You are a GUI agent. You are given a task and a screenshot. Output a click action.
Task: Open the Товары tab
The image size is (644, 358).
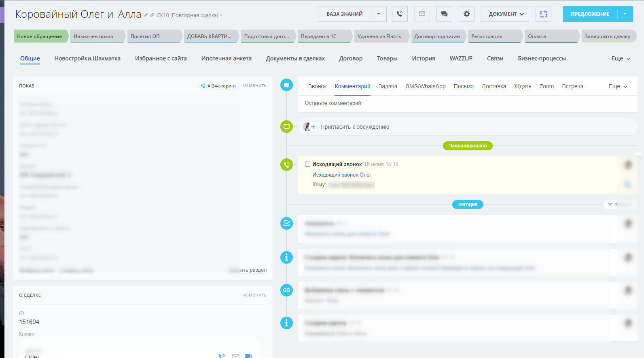click(x=387, y=58)
